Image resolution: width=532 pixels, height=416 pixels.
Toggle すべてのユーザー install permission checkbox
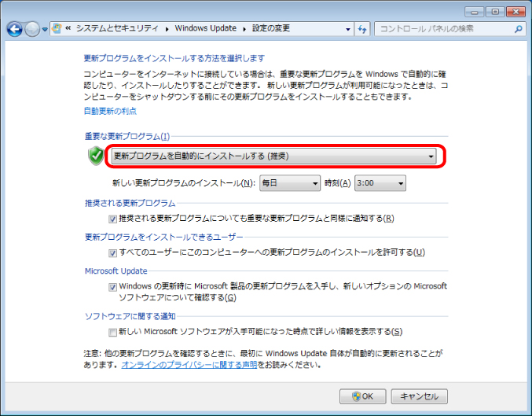[112, 253]
